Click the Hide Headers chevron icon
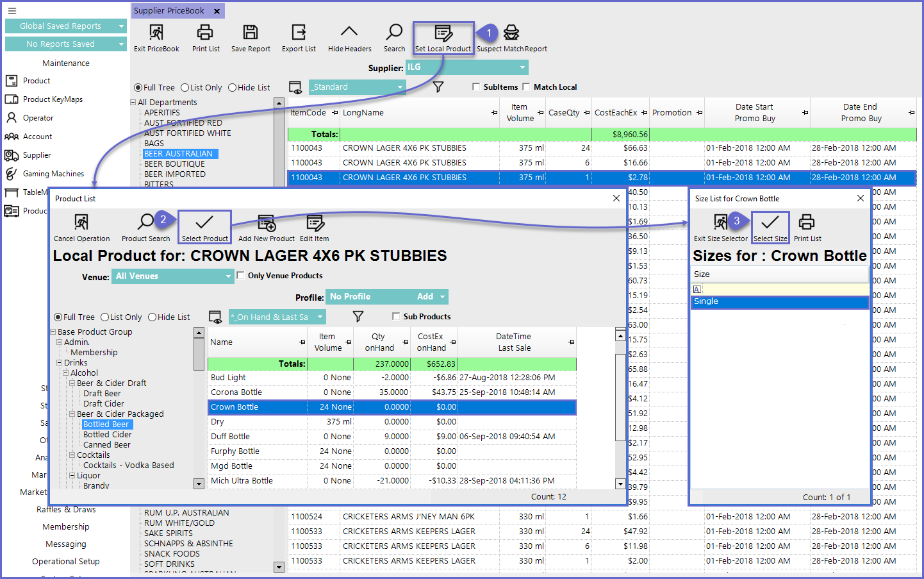This screenshot has height=579, width=924. pyautogui.click(x=349, y=32)
